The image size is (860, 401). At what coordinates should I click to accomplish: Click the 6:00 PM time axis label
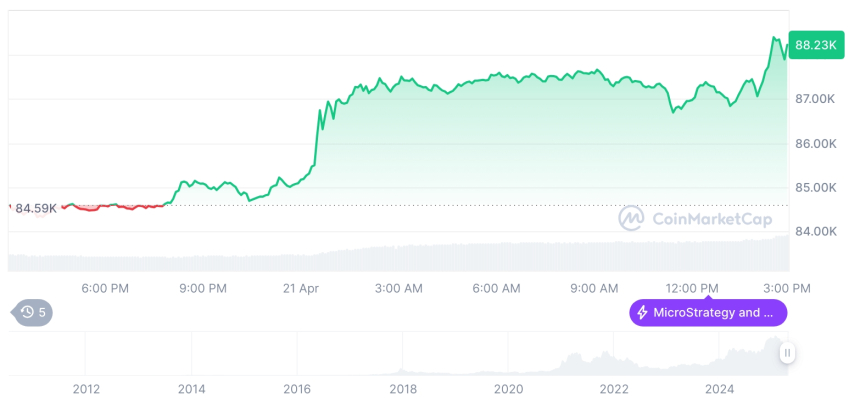pos(105,289)
